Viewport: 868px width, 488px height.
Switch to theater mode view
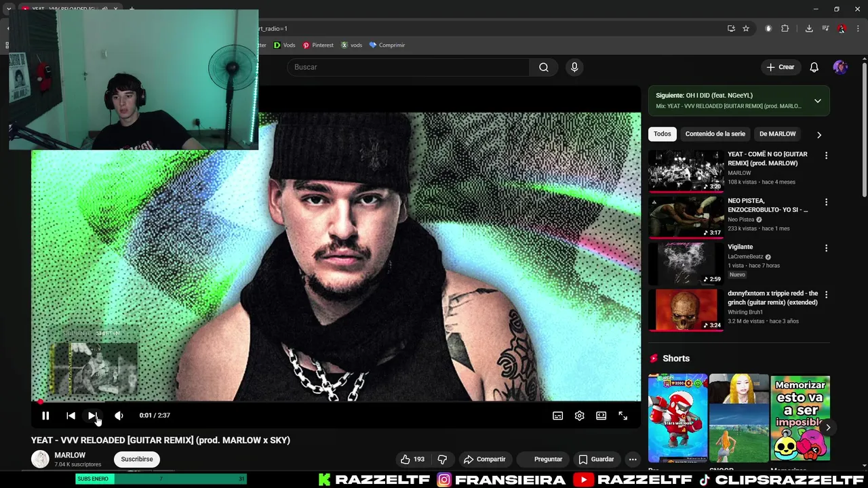[601, 415]
